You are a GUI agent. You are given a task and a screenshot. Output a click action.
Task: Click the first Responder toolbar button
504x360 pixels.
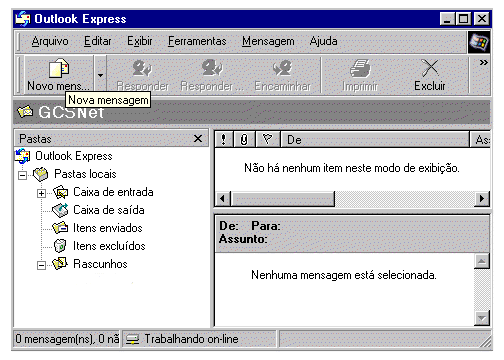(x=142, y=75)
